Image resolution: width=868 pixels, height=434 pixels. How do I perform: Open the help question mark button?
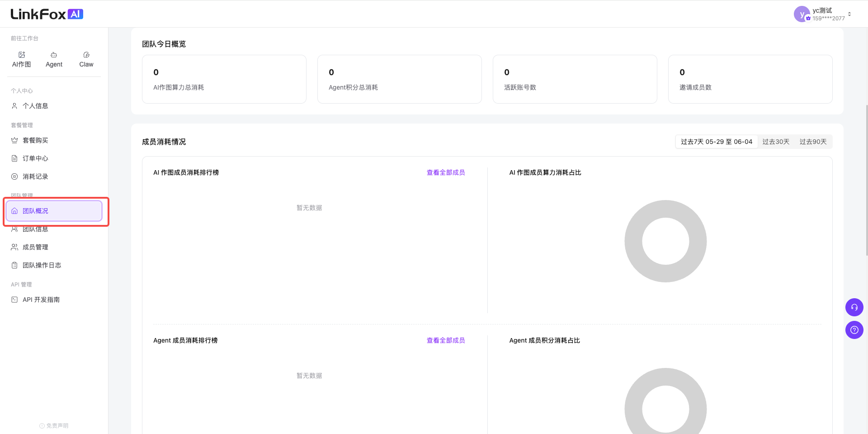(x=854, y=330)
